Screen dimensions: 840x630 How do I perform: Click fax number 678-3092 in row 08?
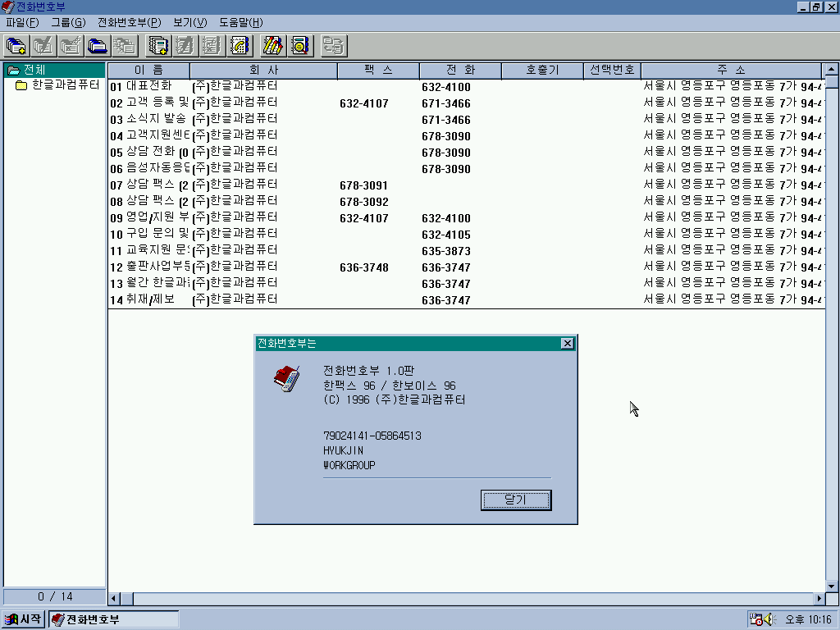pyautogui.click(x=363, y=202)
